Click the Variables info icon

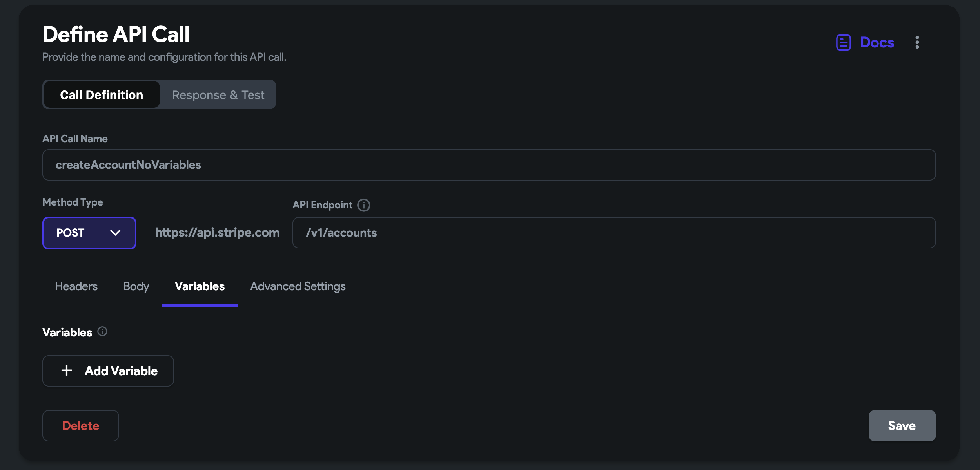pyautogui.click(x=102, y=332)
